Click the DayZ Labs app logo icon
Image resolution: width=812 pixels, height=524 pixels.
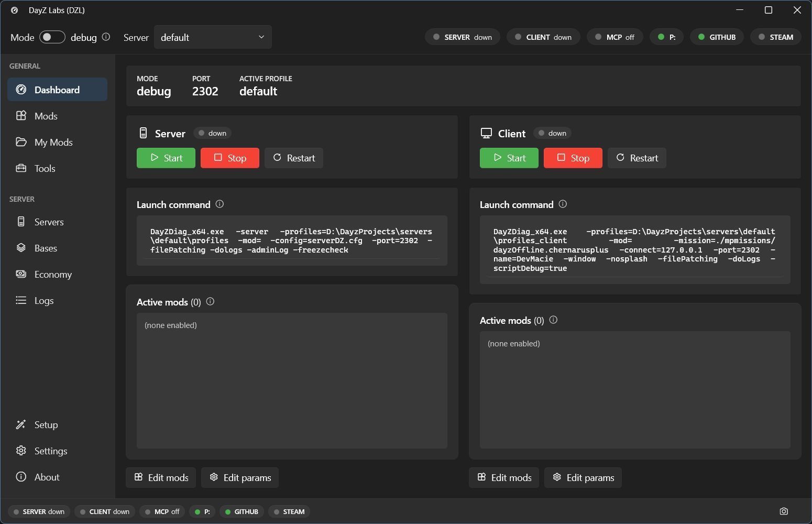[x=15, y=10]
